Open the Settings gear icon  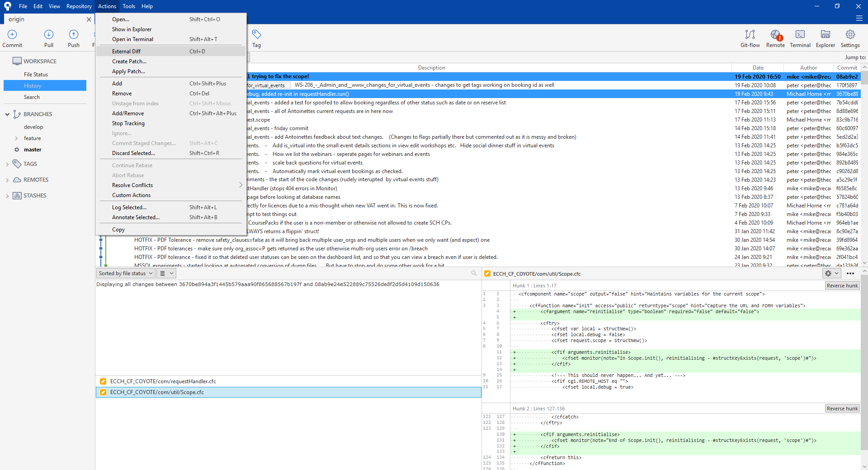(x=850, y=38)
